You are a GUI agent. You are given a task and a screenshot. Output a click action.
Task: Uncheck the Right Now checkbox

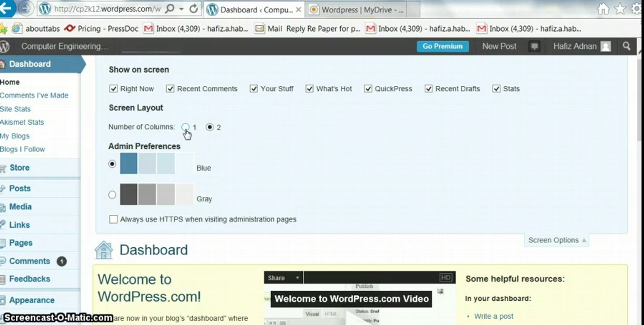113,88
